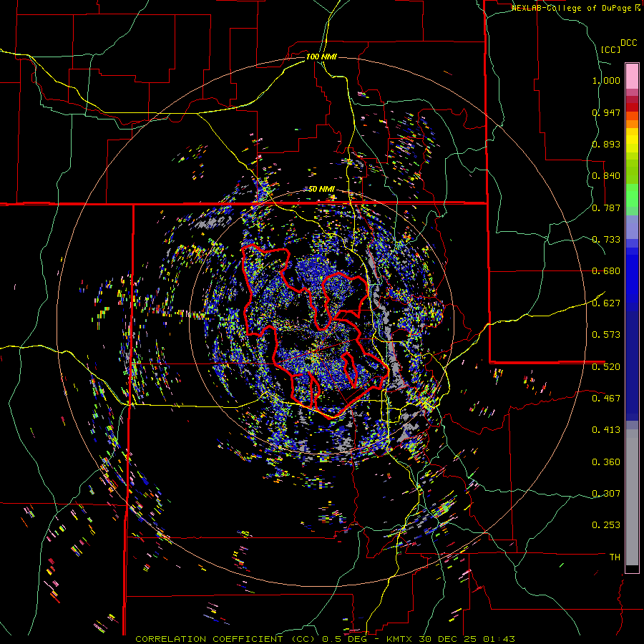Click the [CC] unit label above scale
644x644 pixels.
pos(610,49)
